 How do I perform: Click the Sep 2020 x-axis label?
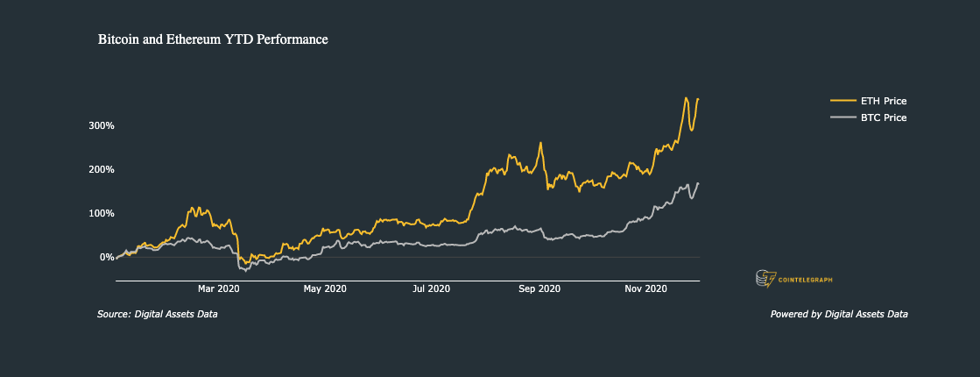[x=540, y=288]
